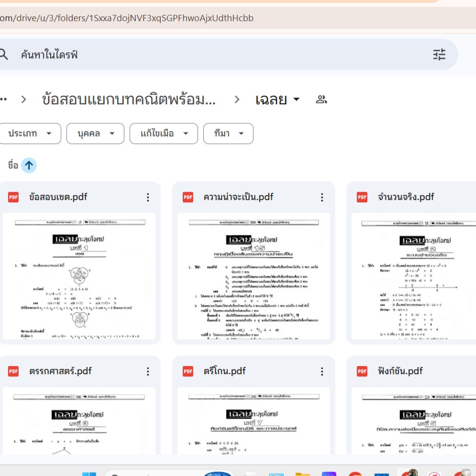This screenshot has width=476, height=476.
Task: Reverse sort direction with up arrow
Action: (29, 166)
